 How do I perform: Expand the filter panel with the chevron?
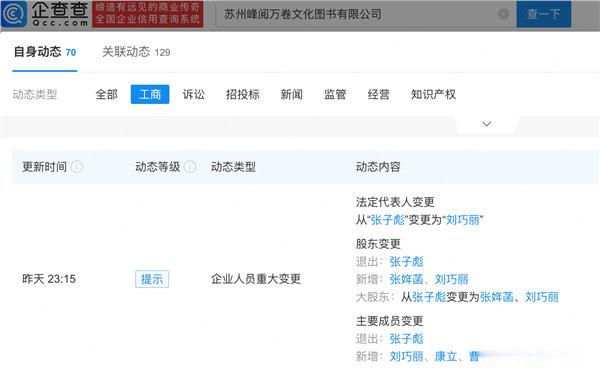pos(487,124)
